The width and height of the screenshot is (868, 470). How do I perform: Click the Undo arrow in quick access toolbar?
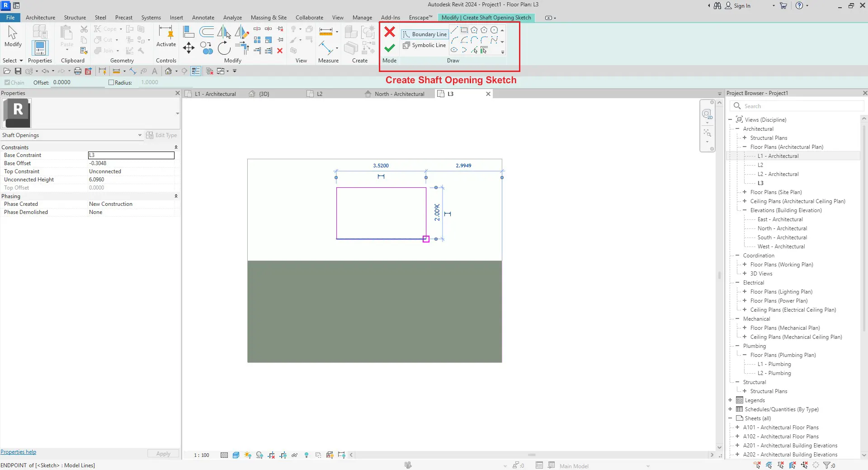point(45,71)
